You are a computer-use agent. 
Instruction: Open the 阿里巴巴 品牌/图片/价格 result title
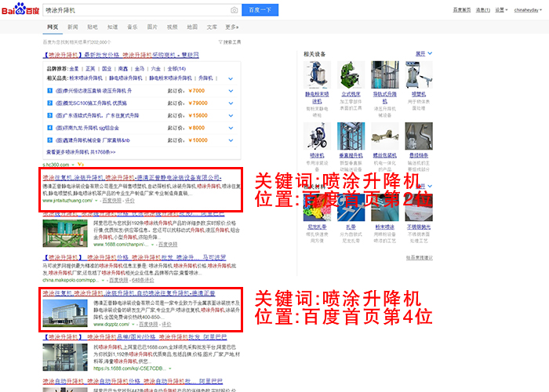tap(135, 337)
